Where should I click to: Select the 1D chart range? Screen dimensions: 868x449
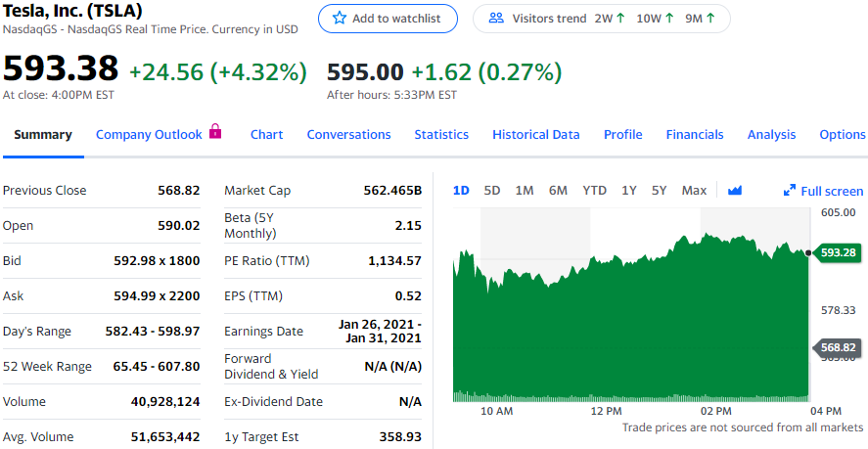click(462, 191)
